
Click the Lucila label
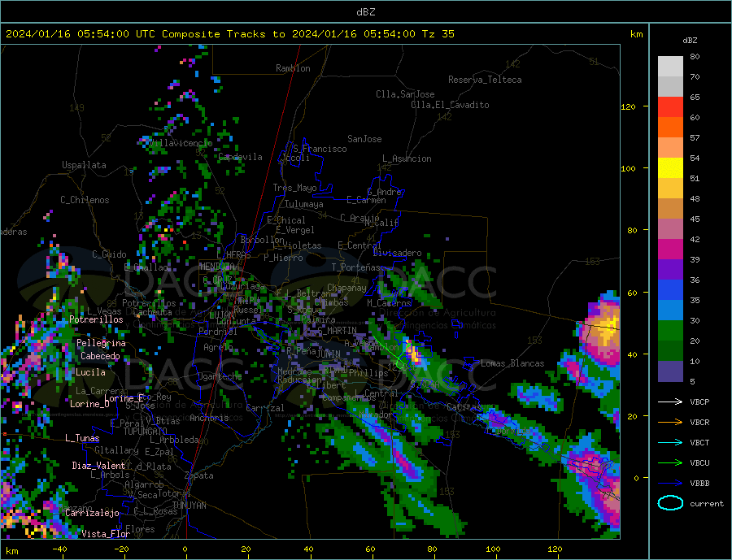(x=90, y=372)
